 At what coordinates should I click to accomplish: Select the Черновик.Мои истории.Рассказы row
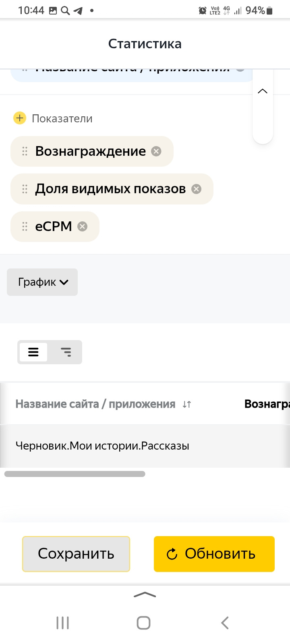102,446
